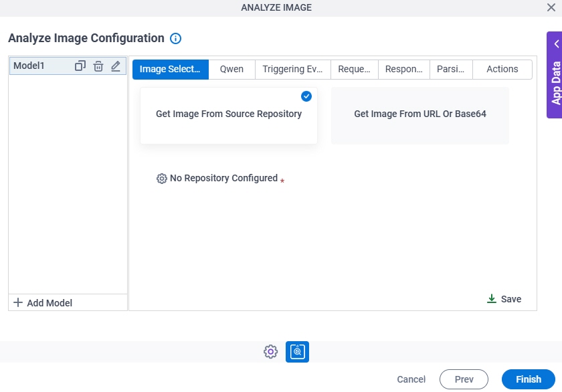Viewport: 562px width, 392px height.
Task: Save the model configuration
Action: tap(504, 299)
